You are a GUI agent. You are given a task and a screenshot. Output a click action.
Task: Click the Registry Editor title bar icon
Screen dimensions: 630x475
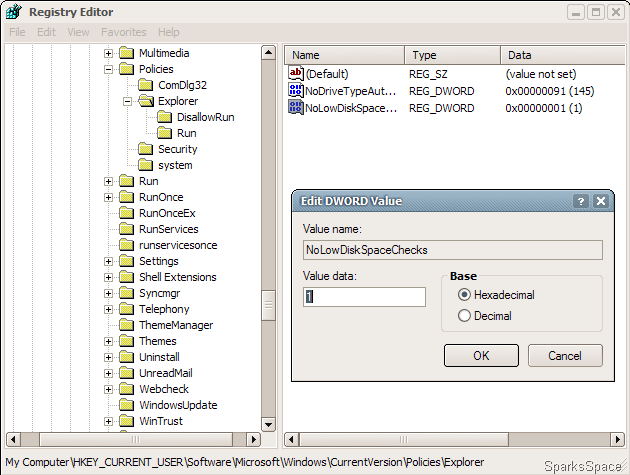pyautogui.click(x=13, y=11)
